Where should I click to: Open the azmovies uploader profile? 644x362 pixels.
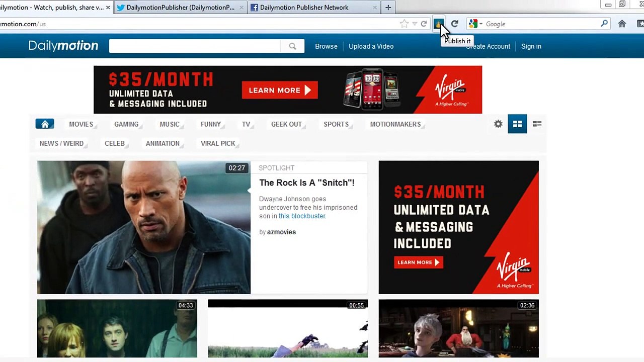point(281,232)
